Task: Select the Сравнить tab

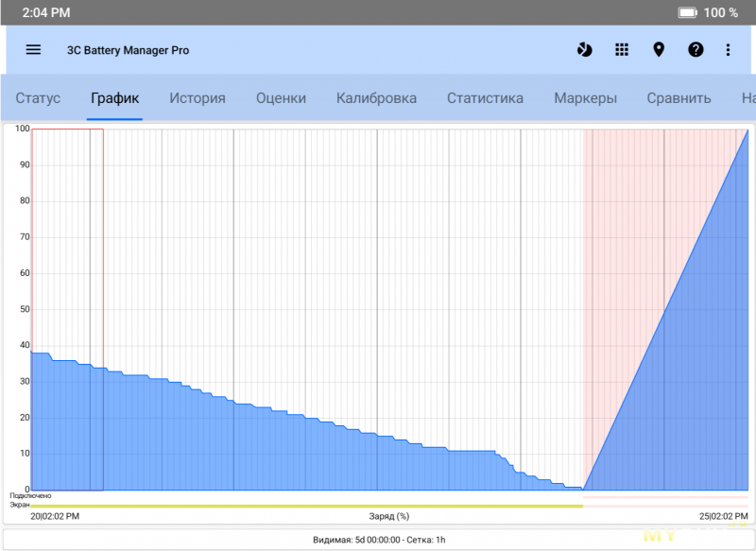Action: coord(679,98)
